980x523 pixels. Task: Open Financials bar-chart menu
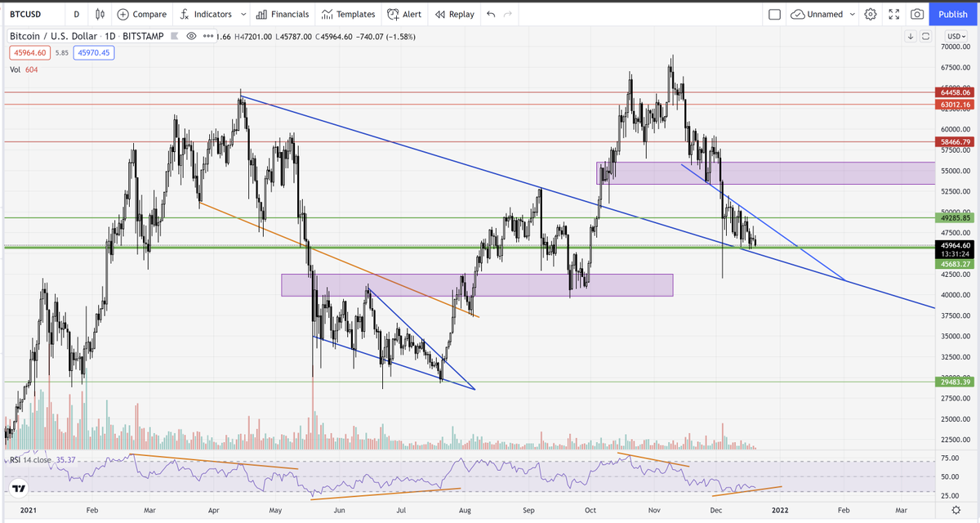(x=283, y=14)
